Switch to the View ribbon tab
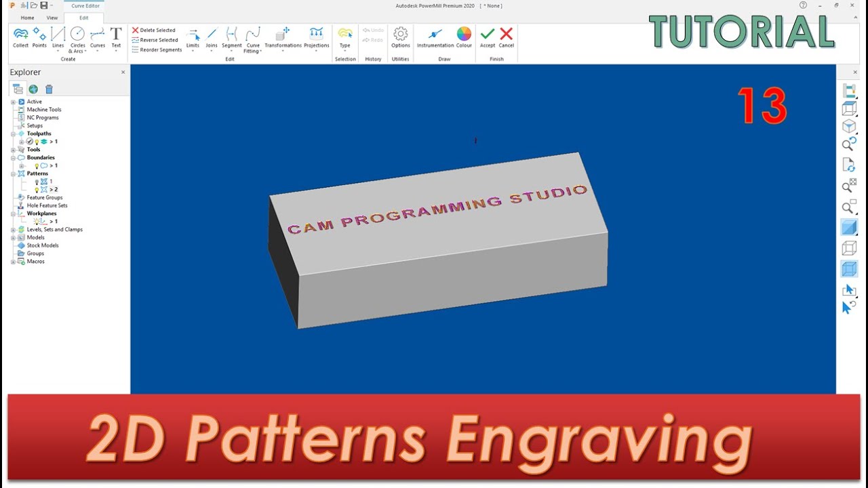Screen dimensions: 868x488 coord(52,18)
